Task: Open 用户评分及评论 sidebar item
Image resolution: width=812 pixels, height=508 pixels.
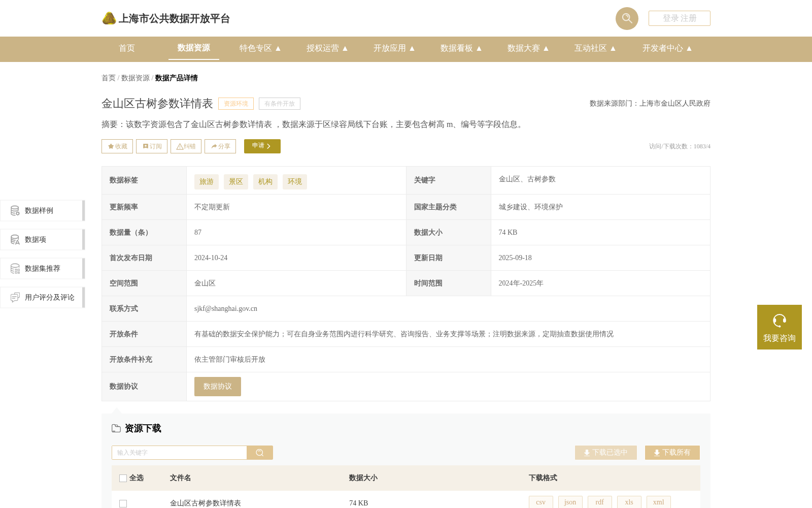Action: tap(43, 297)
